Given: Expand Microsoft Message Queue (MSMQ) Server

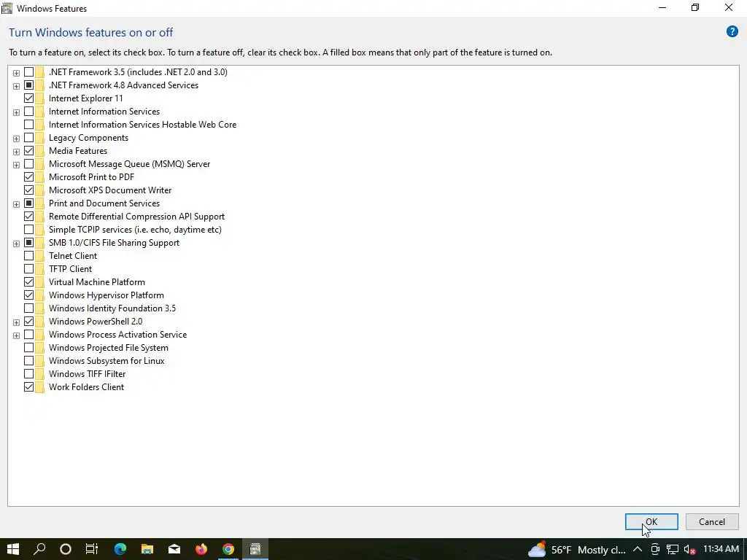Looking at the screenshot, I should coord(16,165).
